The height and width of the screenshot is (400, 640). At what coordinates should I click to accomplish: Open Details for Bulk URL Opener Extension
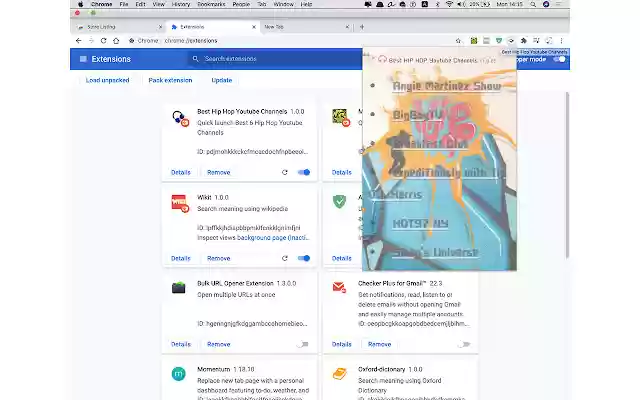pyautogui.click(x=181, y=344)
